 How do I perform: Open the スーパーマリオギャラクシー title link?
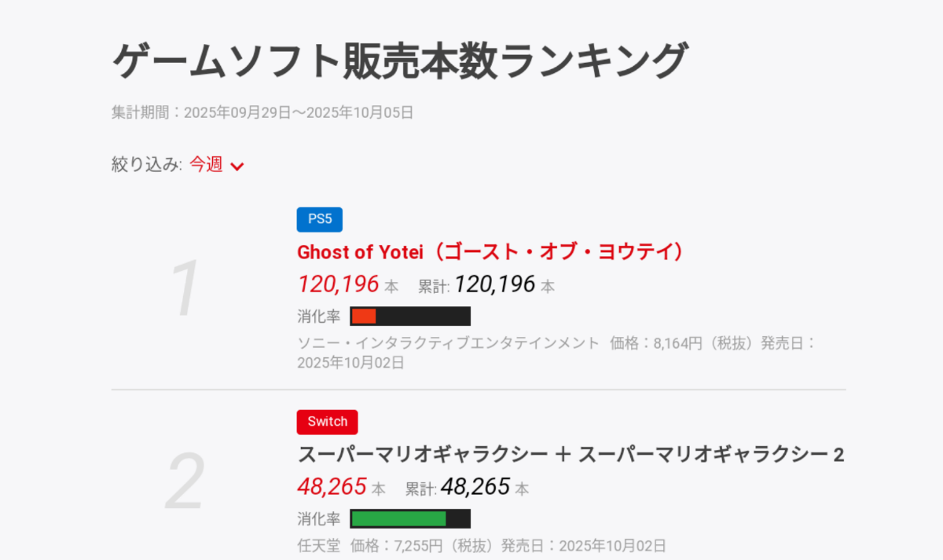tap(571, 455)
